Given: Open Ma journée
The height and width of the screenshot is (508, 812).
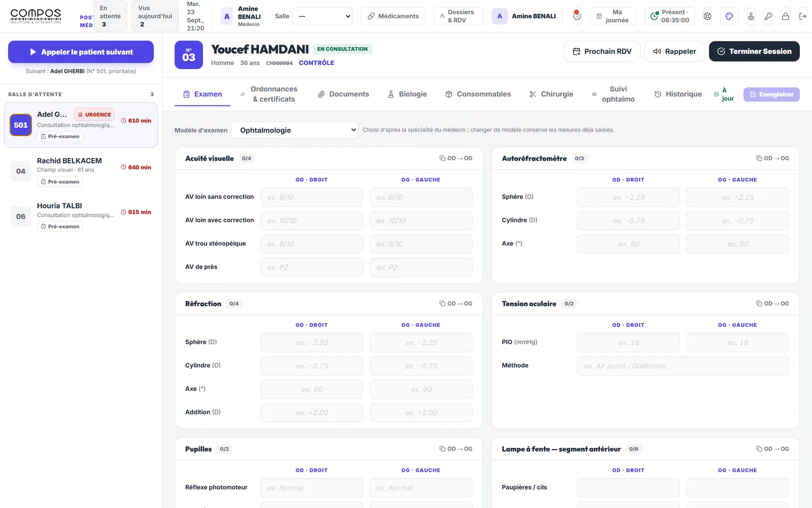Looking at the screenshot, I should (x=613, y=16).
